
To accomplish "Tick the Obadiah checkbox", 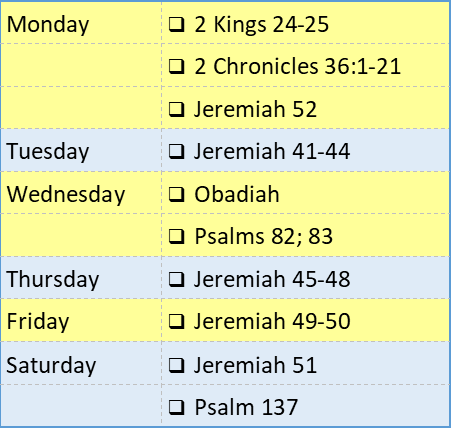I will pos(176,194).
